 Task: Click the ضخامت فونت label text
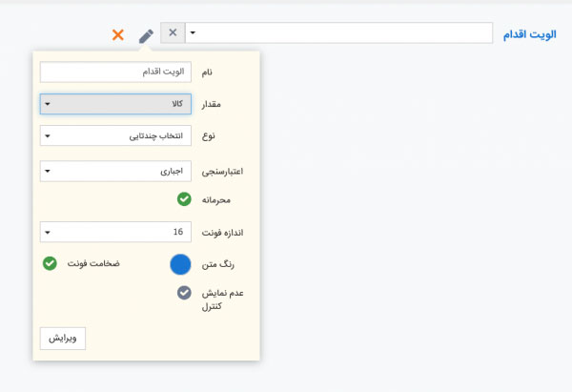coord(92,262)
